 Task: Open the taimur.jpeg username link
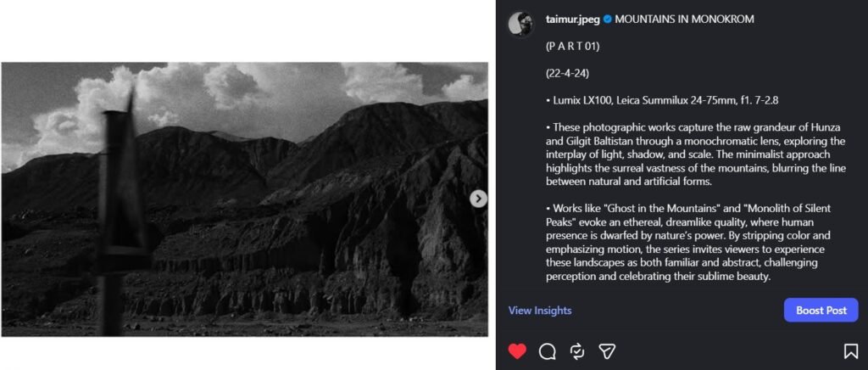click(x=572, y=20)
